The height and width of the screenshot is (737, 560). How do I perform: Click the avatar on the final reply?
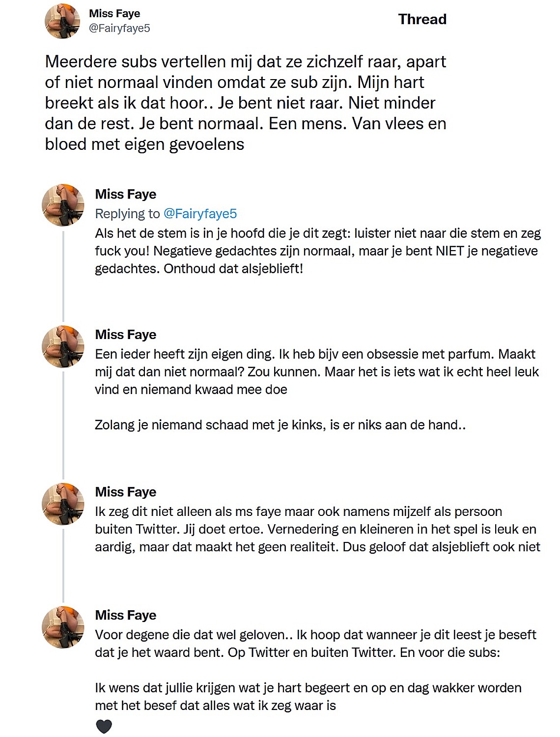(63, 624)
